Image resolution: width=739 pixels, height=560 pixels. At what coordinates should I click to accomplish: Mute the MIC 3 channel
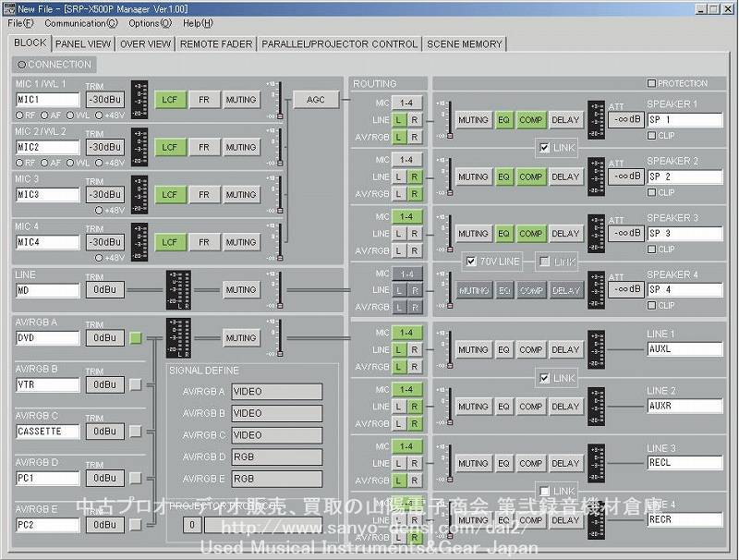click(x=241, y=195)
